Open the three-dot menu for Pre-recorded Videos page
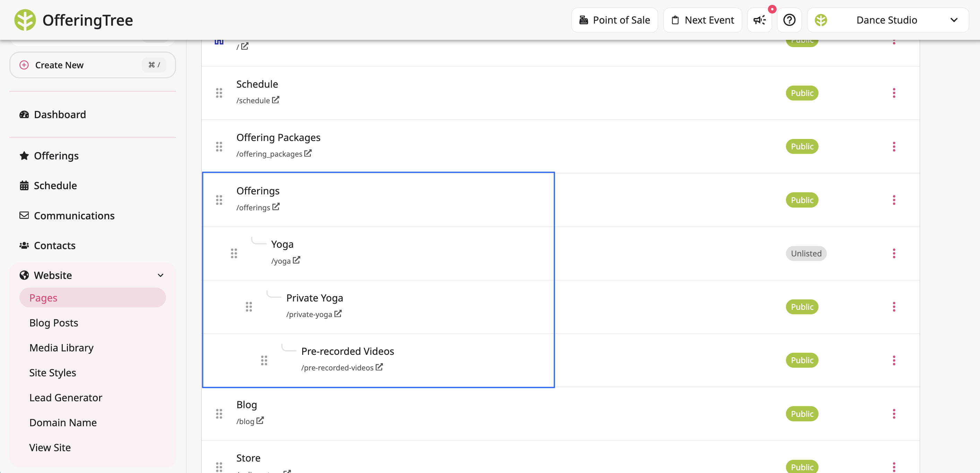980x473 pixels. [x=894, y=360]
